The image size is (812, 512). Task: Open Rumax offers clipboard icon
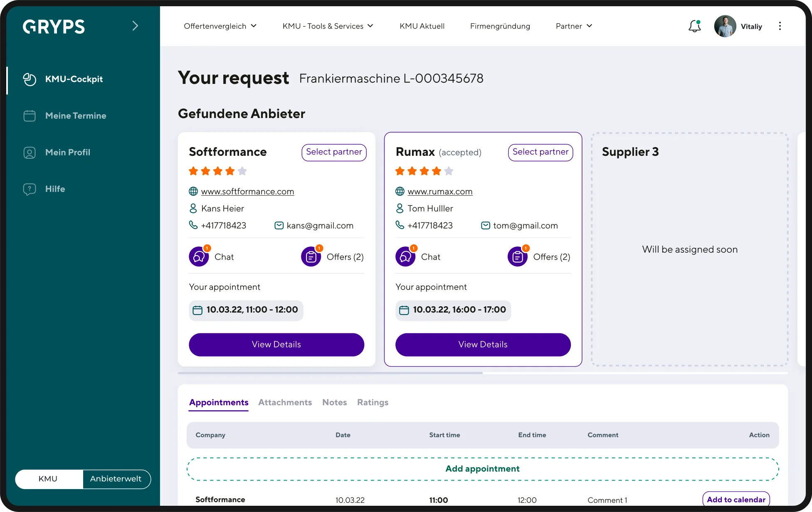click(517, 257)
